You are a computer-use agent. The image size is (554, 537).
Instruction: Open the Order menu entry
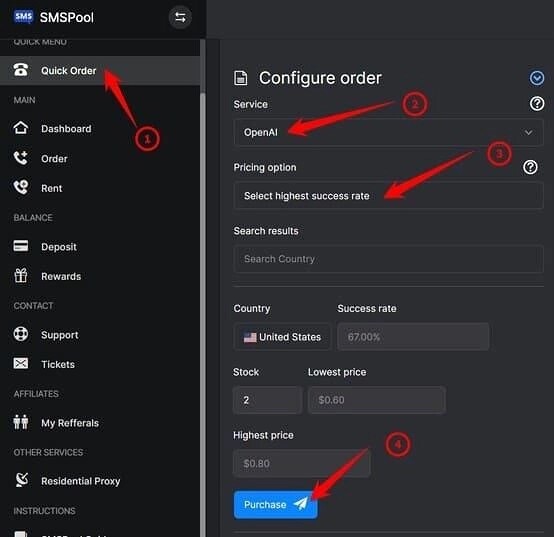[x=54, y=159]
